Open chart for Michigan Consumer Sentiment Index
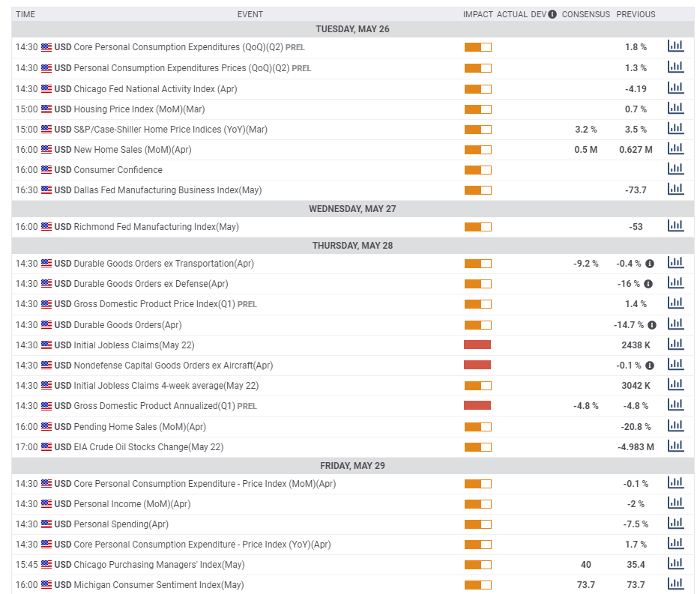This screenshot has height=594, width=700. pyautogui.click(x=675, y=584)
